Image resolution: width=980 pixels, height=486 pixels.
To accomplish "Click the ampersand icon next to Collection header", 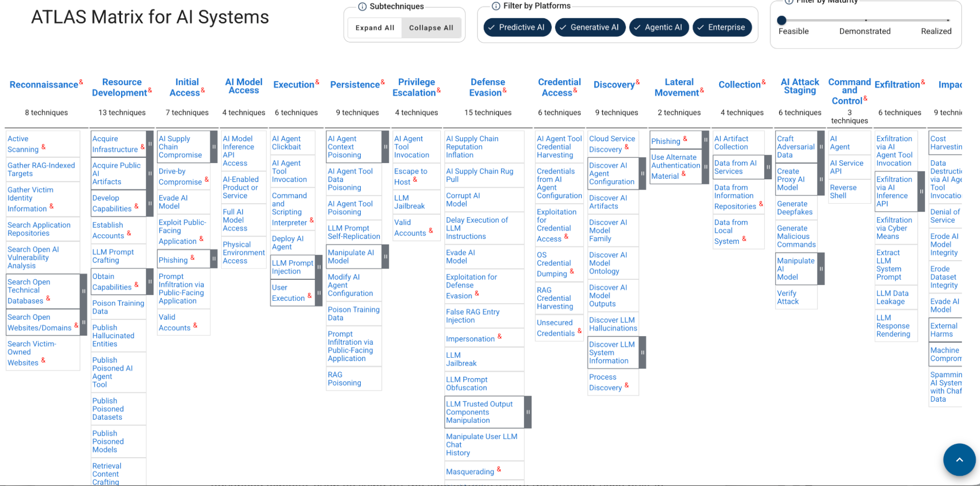I will [x=763, y=82].
